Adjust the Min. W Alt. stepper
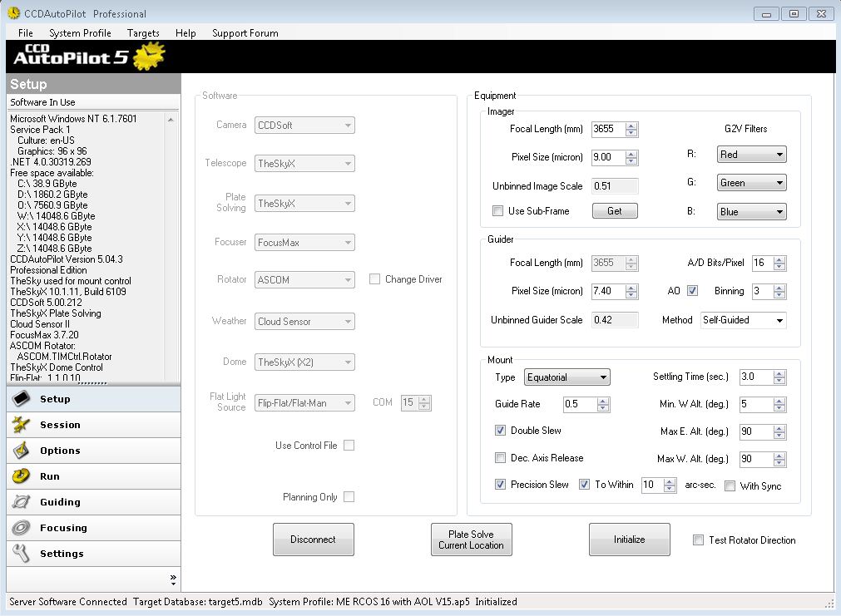Viewport: 841px width, 616px height. [x=779, y=404]
